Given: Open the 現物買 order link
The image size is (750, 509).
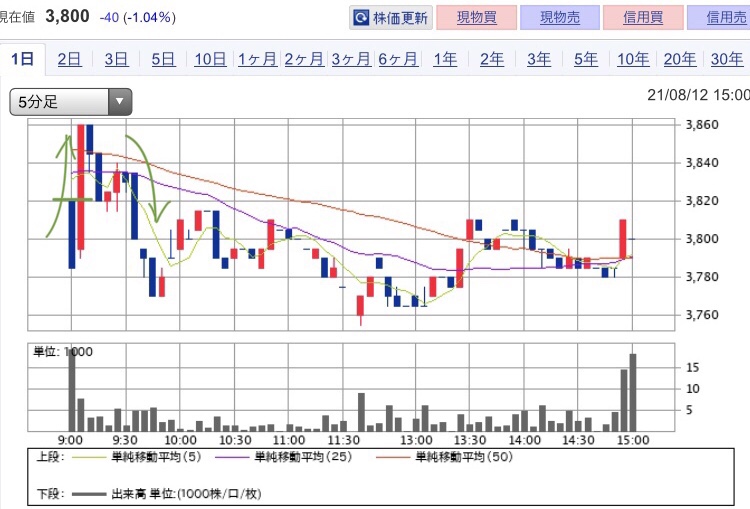Looking at the screenshot, I should pos(476,18).
